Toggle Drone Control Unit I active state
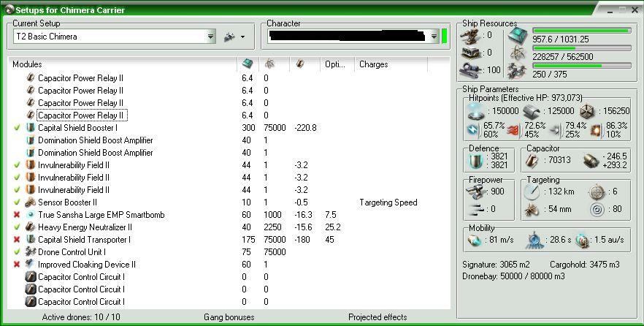 (17, 252)
